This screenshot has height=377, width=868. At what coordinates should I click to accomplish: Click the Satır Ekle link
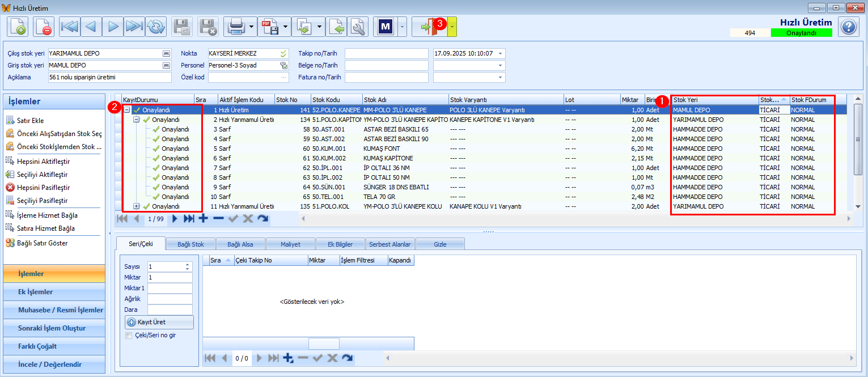tap(30, 121)
